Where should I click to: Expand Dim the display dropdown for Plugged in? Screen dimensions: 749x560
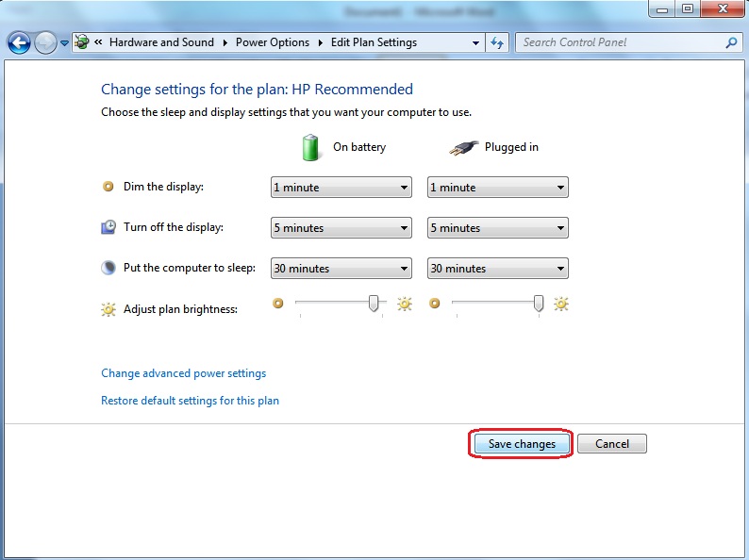497,188
